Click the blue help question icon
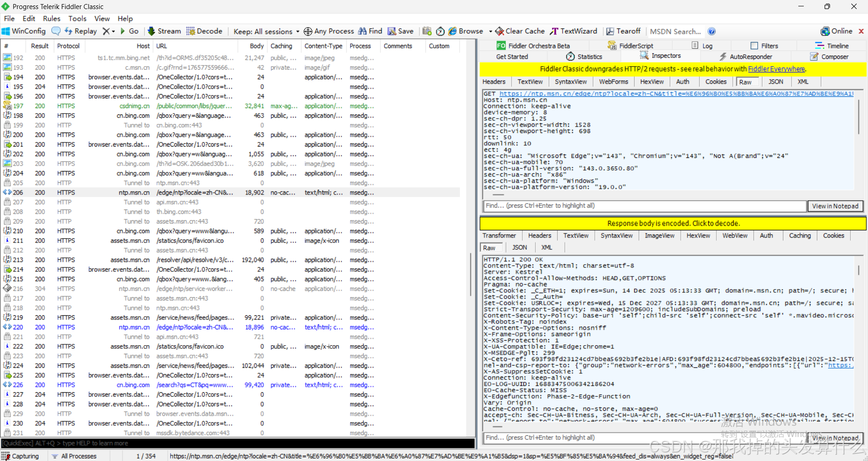 [x=712, y=31]
